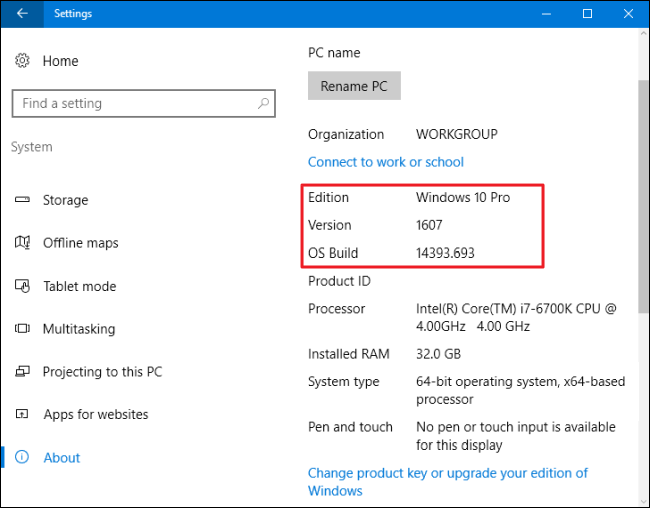Select the WORKGROUP organization value
The height and width of the screenshot is (508, 650).
click(x=457, y=134)
